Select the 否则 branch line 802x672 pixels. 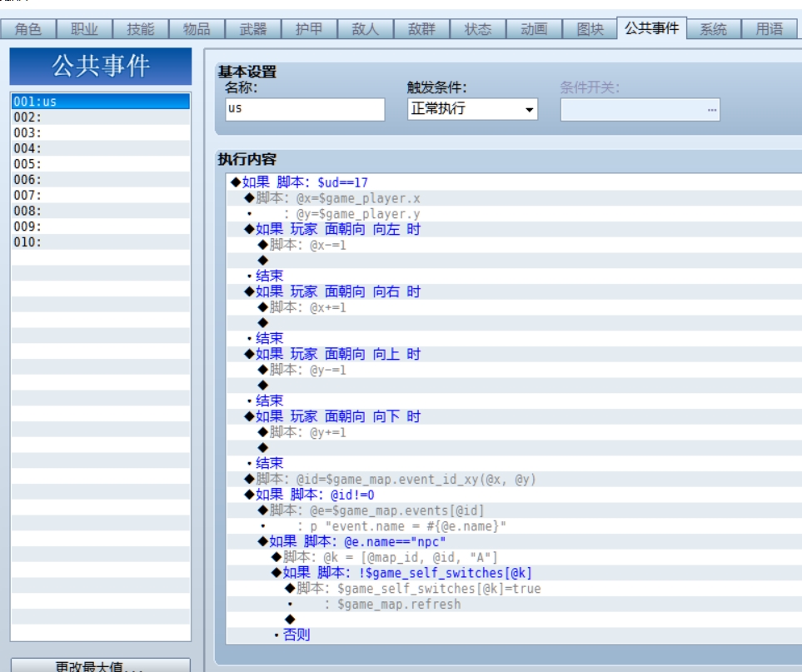tap(514, 635)
